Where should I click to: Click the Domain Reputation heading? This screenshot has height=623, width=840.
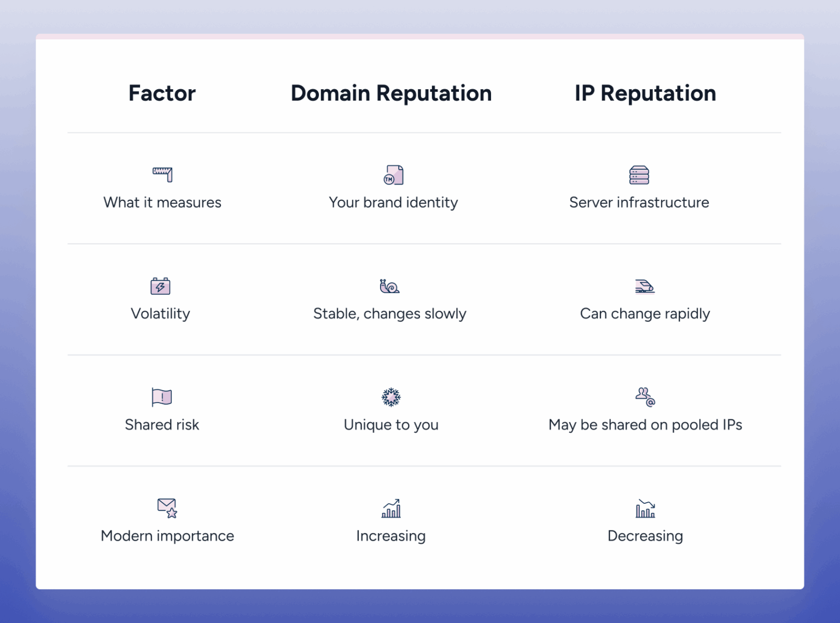pos(391,94)
